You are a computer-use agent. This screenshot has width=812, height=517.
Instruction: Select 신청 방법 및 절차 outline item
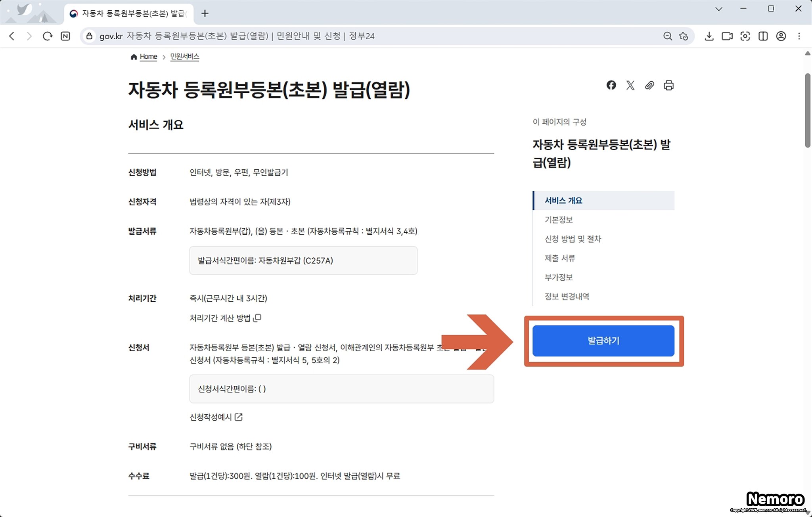(x=573, y=239)
